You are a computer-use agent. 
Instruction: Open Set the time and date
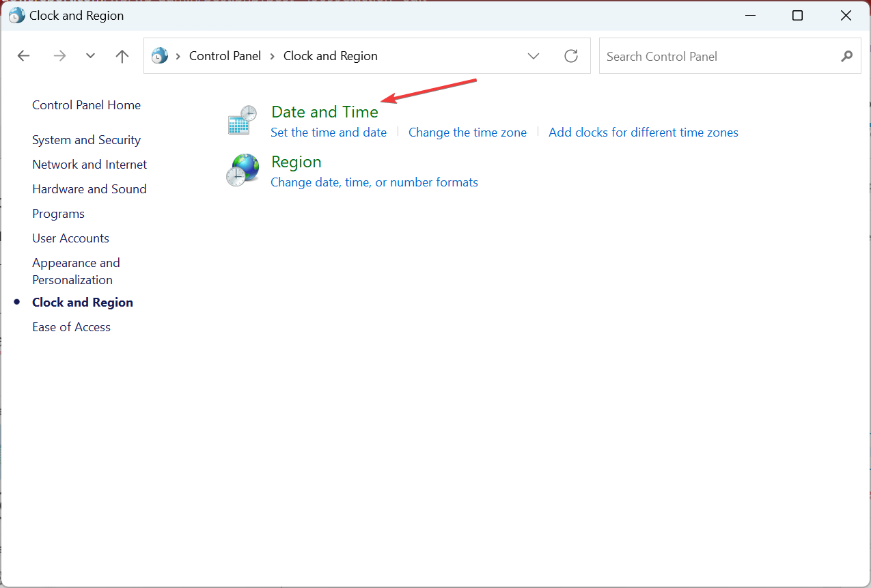[x=329, y=132]
